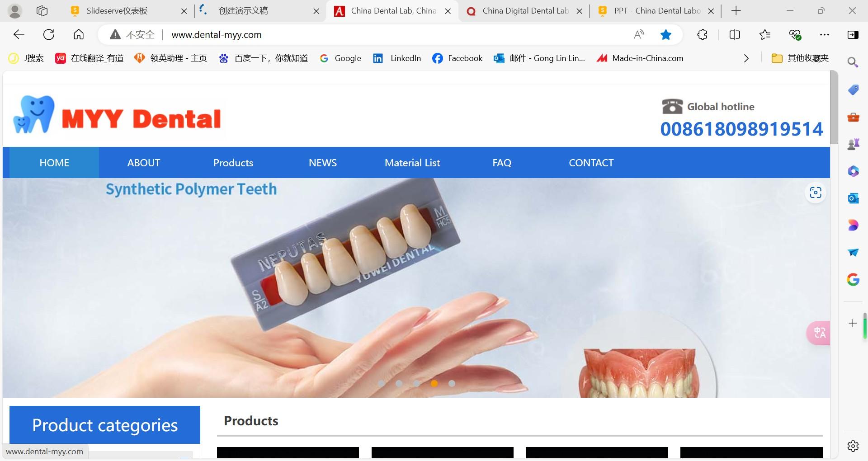
Task: Select the fourth carousel slide dot
Action: click(434, 383)
